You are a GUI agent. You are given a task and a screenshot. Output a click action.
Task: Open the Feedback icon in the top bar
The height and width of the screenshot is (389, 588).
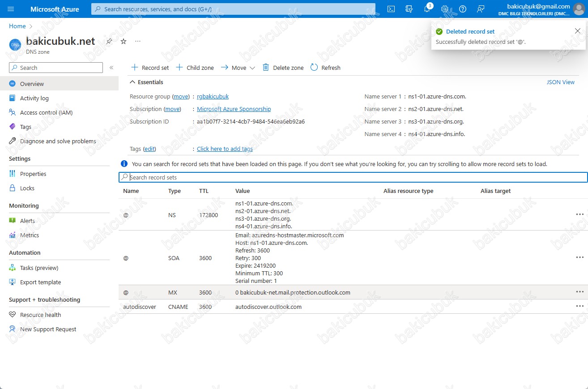coord(481,9)
